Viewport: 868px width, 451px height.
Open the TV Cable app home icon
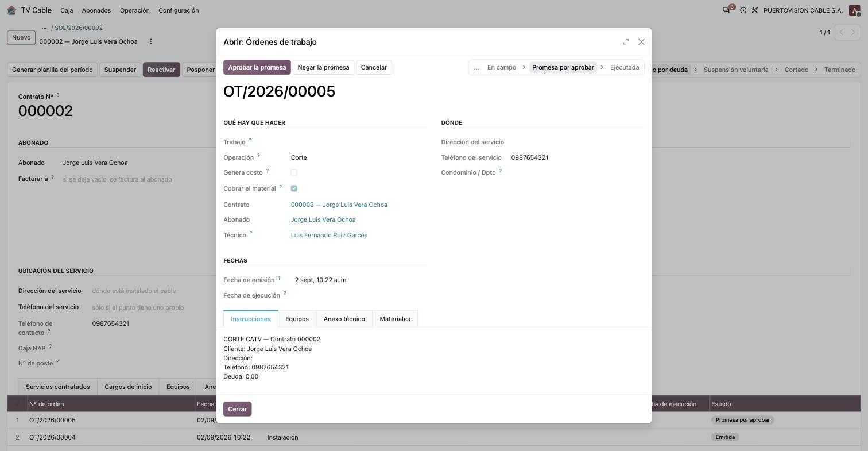11,10
